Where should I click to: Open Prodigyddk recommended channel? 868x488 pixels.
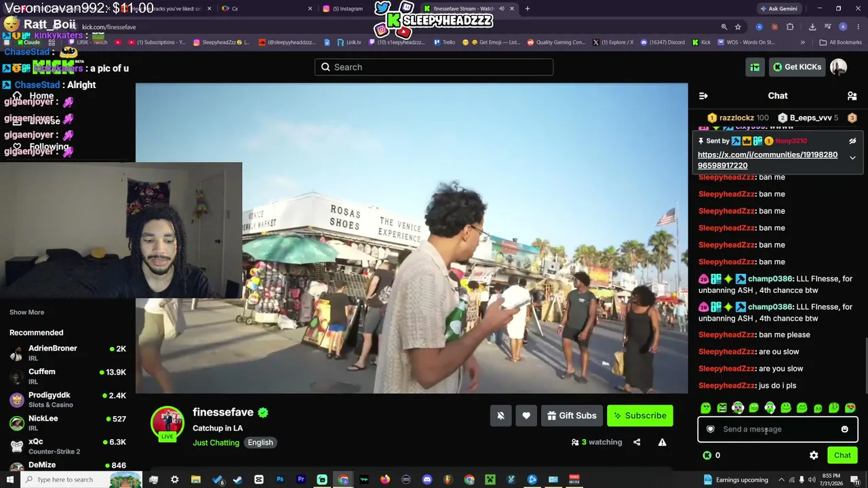coord(68,399)
